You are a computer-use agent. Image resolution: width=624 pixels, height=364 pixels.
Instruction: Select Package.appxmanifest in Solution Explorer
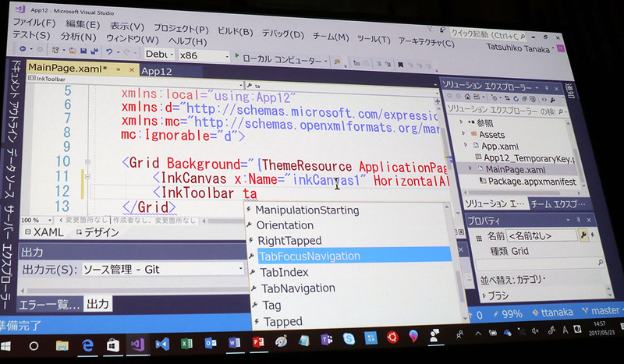532,182
